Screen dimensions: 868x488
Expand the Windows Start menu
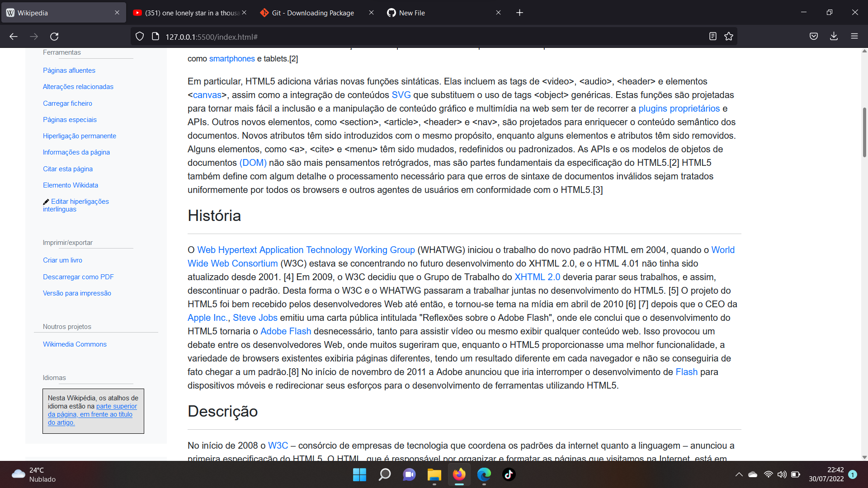[359, 474]
